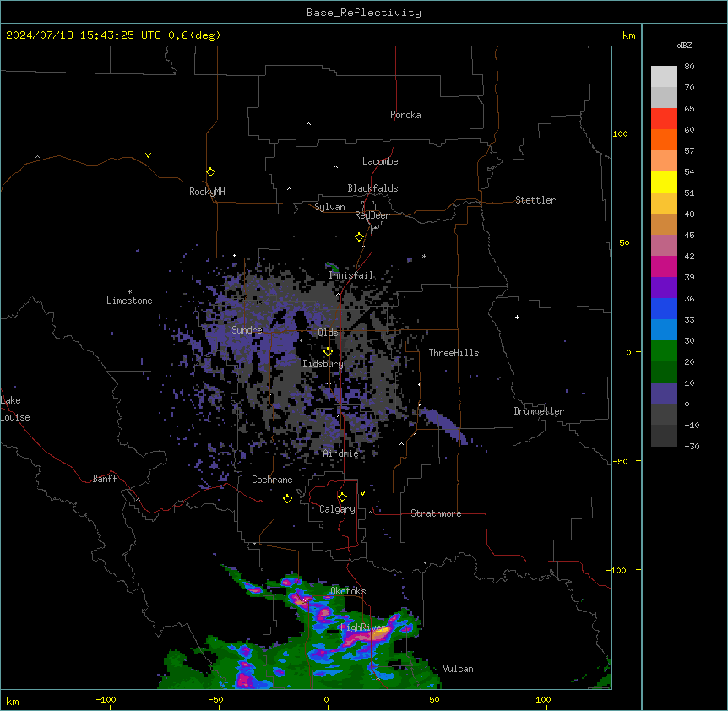Pick the orange 57-60 dBZ legend swatch
The width and height of the screenshot is (728, 711).
click(664, 139)
